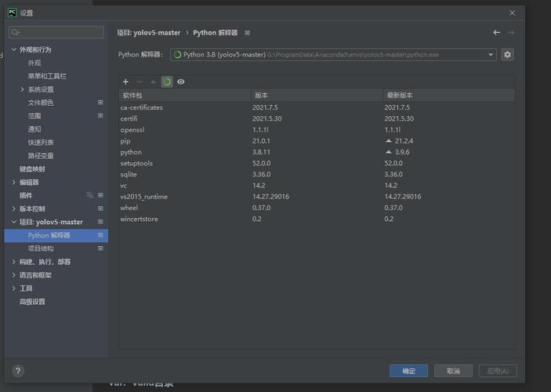Click project-level icon beside 项目结构
The width and height of the screenshot is (551, 392).
tap(100, 249)
